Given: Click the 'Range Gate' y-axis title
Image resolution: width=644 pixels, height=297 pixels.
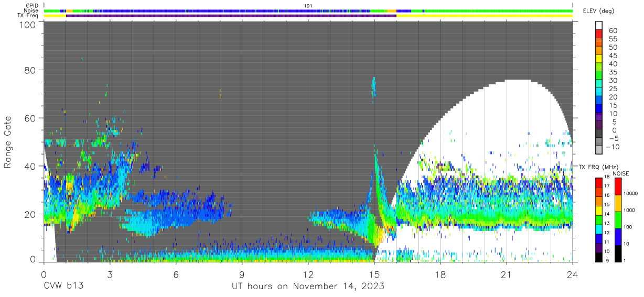Looking at the screenshot, I should (x=8, y=142).
